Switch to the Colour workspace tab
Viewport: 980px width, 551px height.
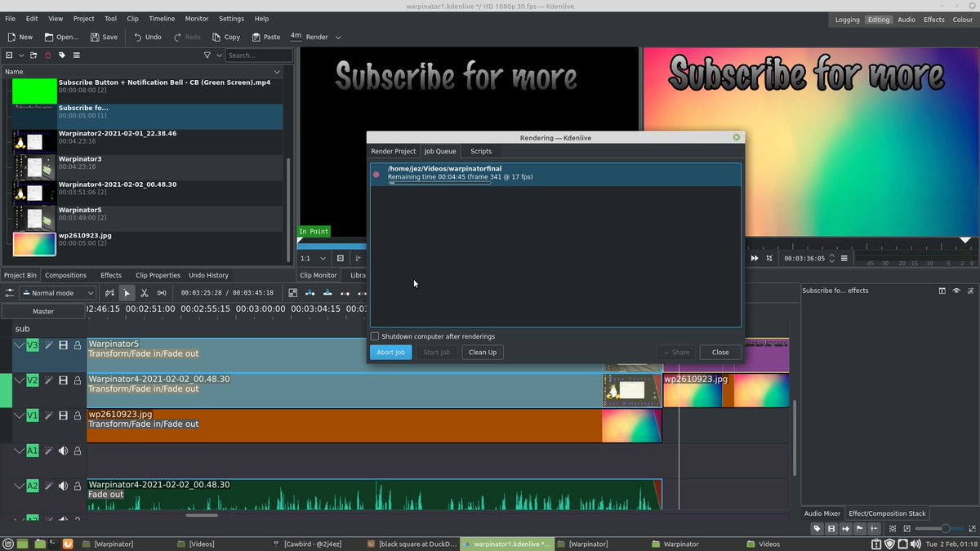pos(963,20)
